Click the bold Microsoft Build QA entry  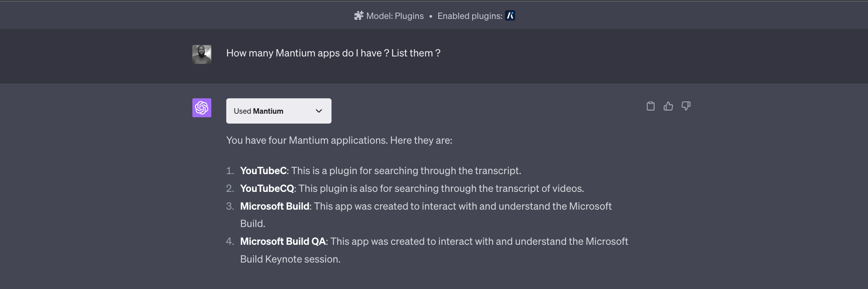(283, 241)
